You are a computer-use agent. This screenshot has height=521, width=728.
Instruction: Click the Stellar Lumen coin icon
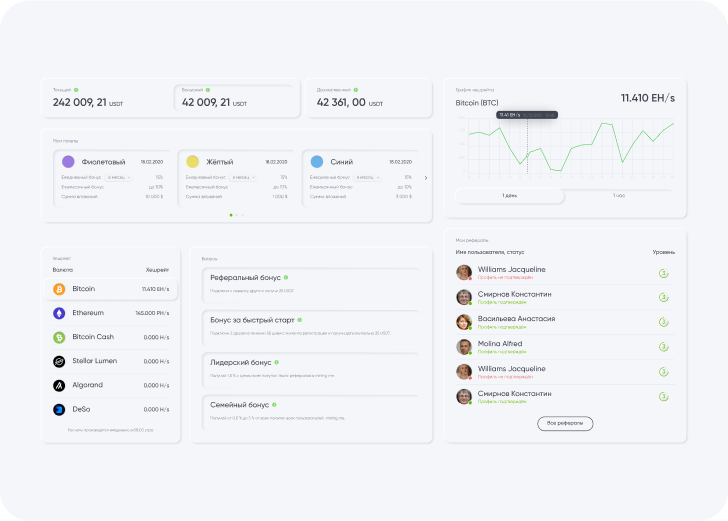click(x=59, y=361)
